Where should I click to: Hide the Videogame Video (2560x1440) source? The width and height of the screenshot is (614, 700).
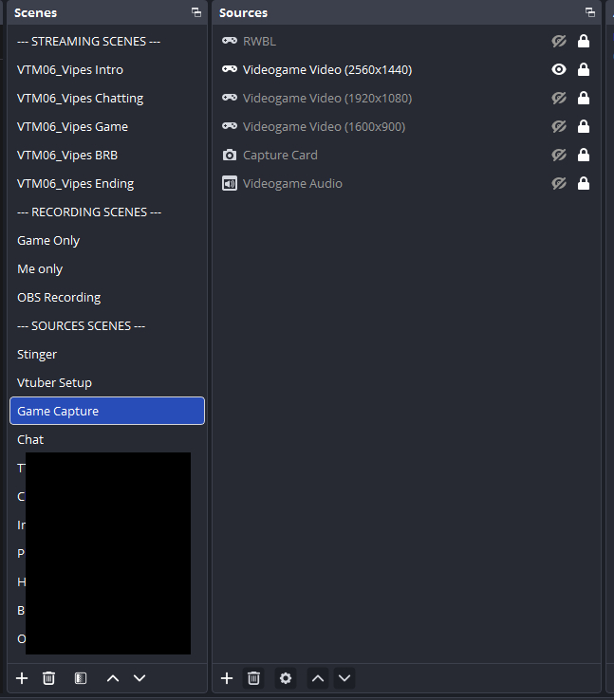tap(559, 70)
